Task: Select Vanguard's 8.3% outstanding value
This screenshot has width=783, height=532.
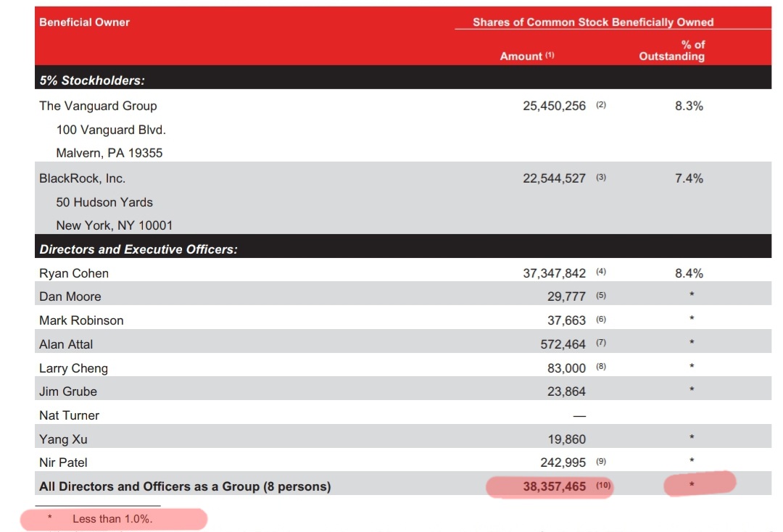Action: click(689, 106)
